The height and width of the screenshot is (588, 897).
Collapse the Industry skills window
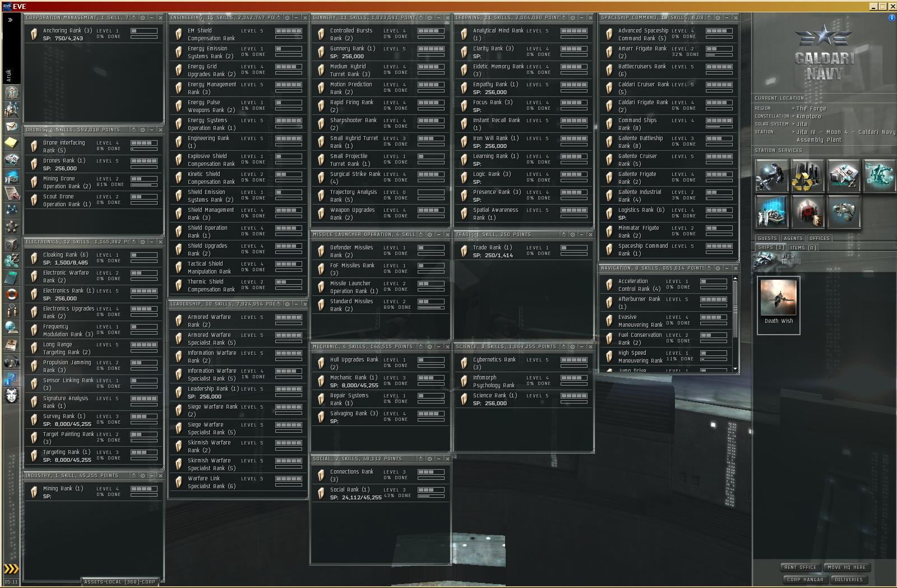pos(151,475)
